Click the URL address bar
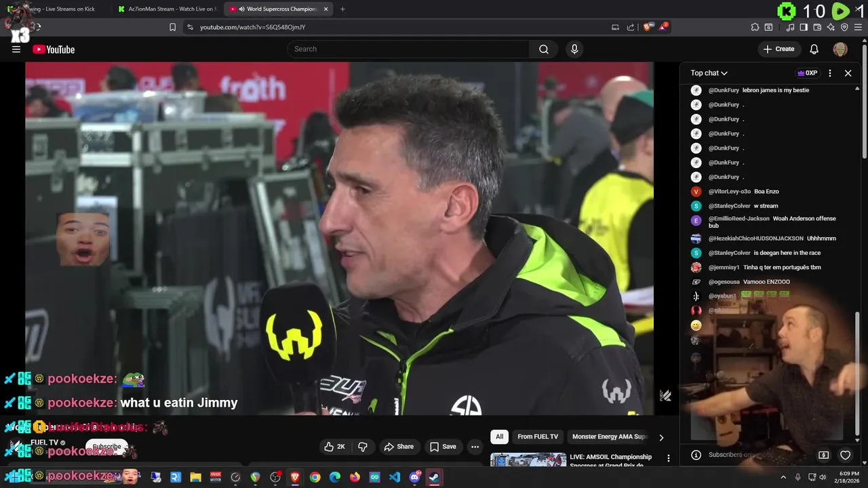 (x=400, y=27)
